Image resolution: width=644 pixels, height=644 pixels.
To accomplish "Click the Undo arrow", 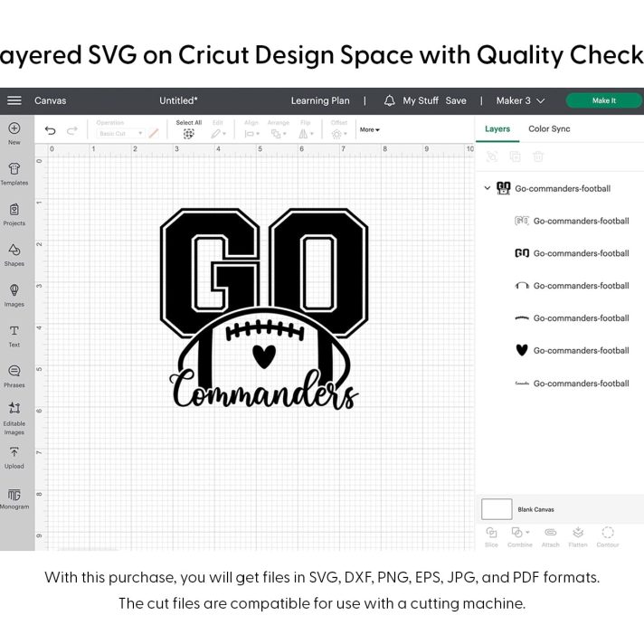I will click(50, 130).
